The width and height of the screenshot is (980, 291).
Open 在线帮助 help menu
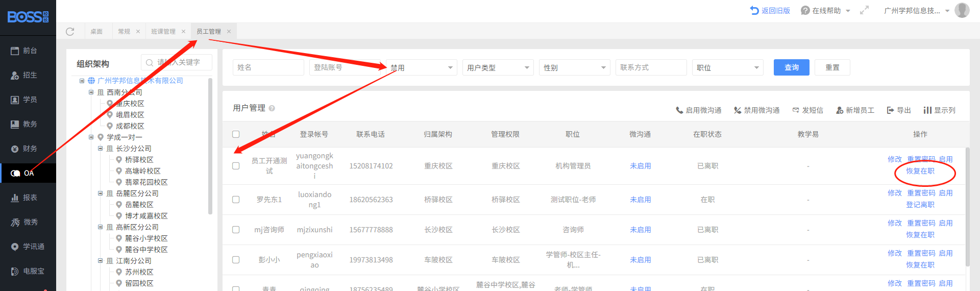(825, 10)
